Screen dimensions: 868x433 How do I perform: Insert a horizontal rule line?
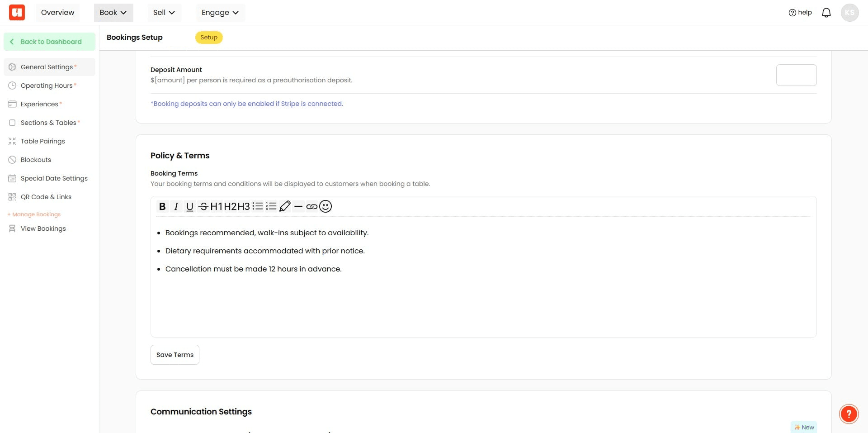tap(298, 206)
